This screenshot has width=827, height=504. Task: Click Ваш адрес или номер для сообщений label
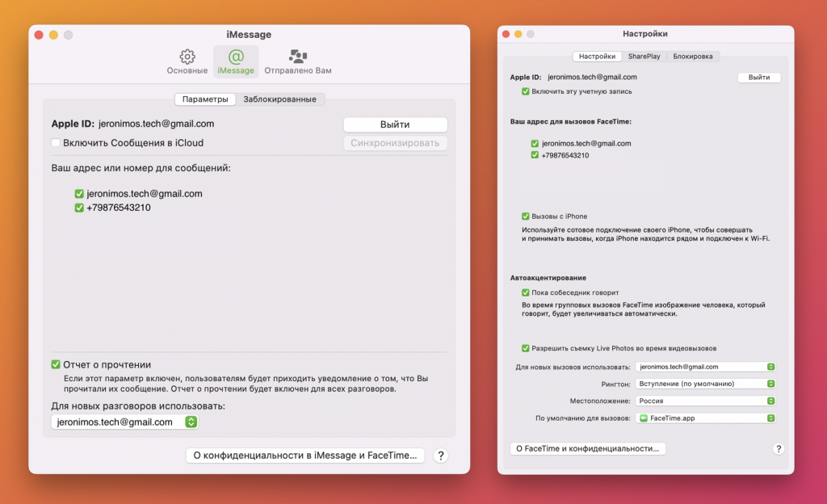(141, 168)
